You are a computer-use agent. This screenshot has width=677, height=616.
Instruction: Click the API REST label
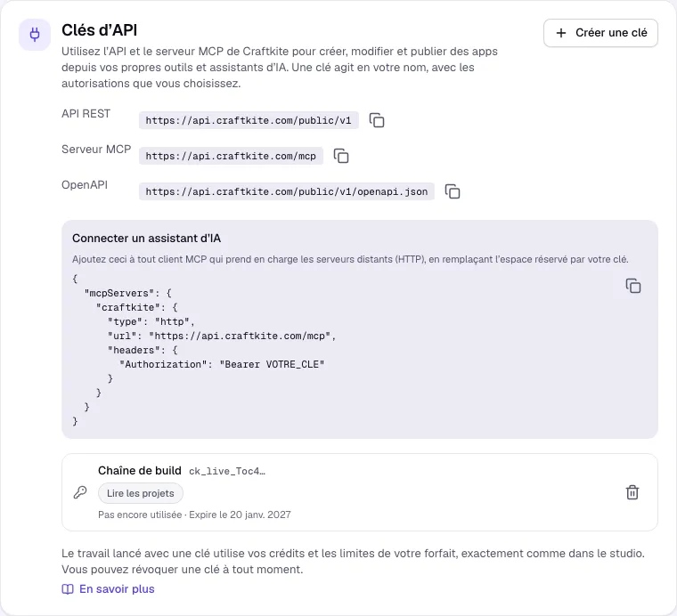(x=86, y=114)
